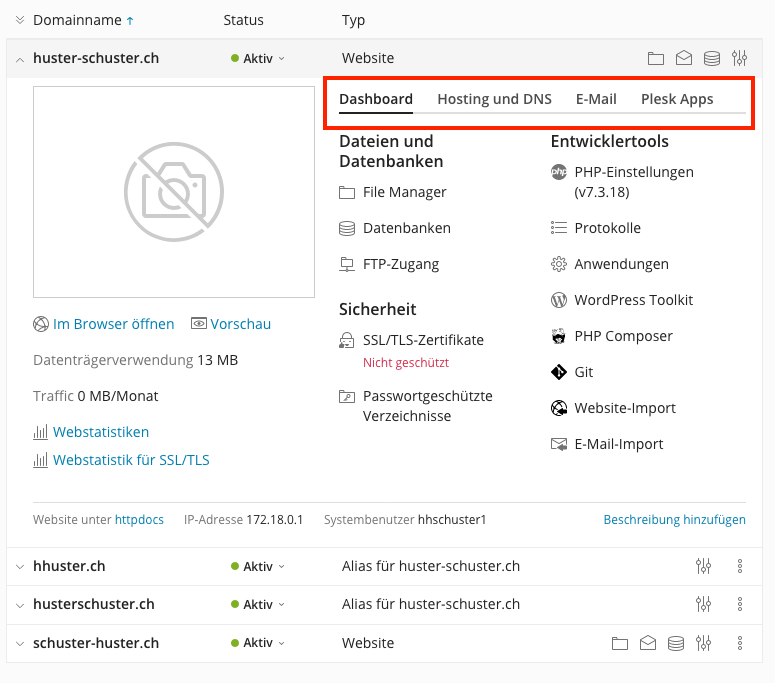The width and height of the screenshot is (775, 683).
Task: Switch to the Plesk Apps tab
Action: pyautogui.click(x=677, y=99)
